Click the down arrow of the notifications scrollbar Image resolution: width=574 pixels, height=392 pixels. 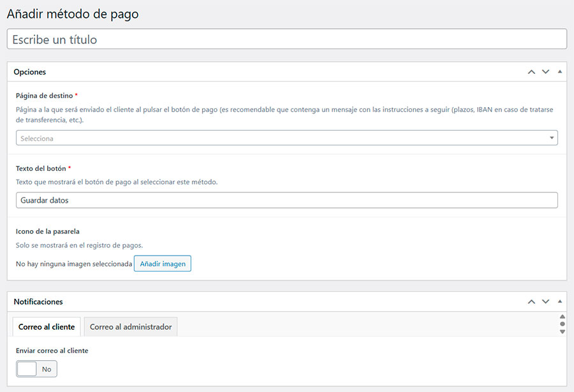coord(562,331)
